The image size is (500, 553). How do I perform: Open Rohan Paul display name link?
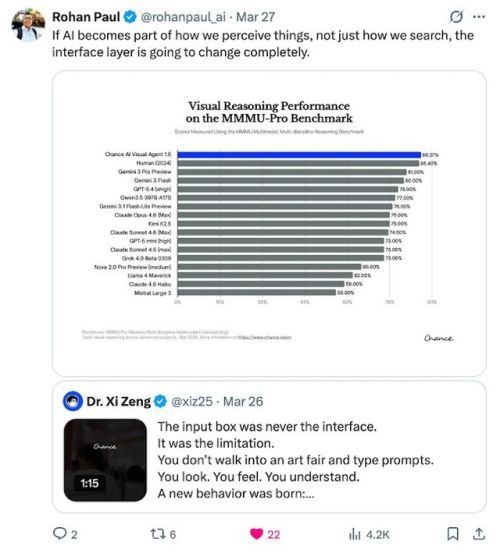click(x=86, y=17)
